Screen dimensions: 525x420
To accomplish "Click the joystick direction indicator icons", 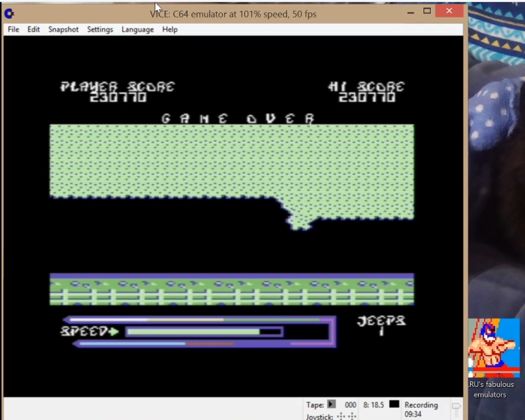I will (347, 416).
